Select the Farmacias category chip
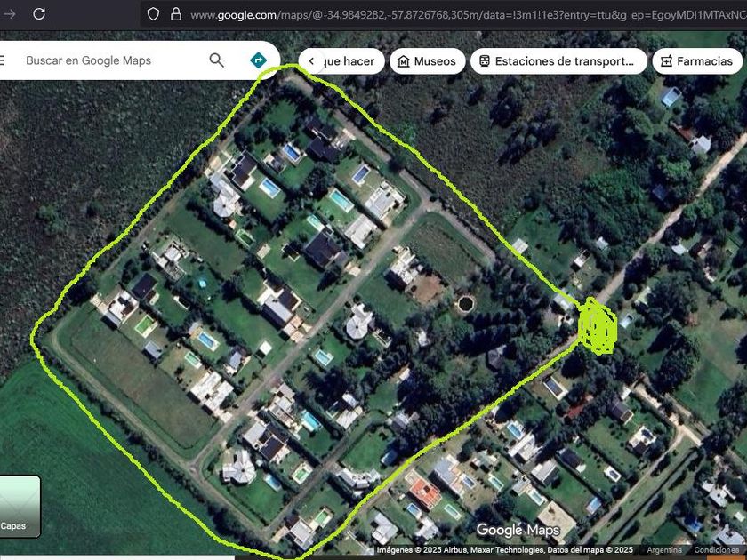The height and width of the screenshot is (560, 747). coord(697,61)
